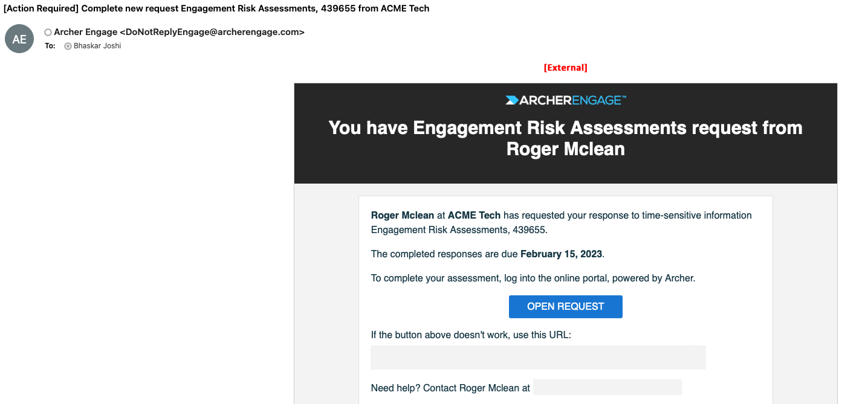
Task: Click the AE sender avatar circle
Action: tap(19, 39)
